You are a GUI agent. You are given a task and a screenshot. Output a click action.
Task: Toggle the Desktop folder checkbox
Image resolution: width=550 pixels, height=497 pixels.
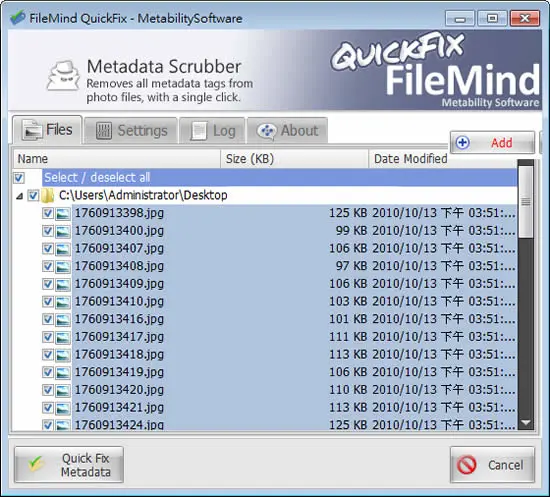click(33, 195)
